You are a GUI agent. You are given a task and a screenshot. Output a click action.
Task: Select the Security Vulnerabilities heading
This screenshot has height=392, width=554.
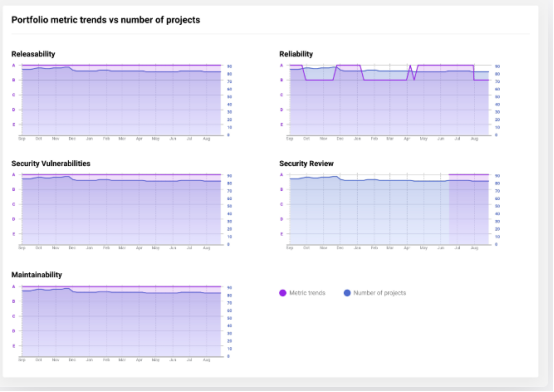[x=51, y=163]
